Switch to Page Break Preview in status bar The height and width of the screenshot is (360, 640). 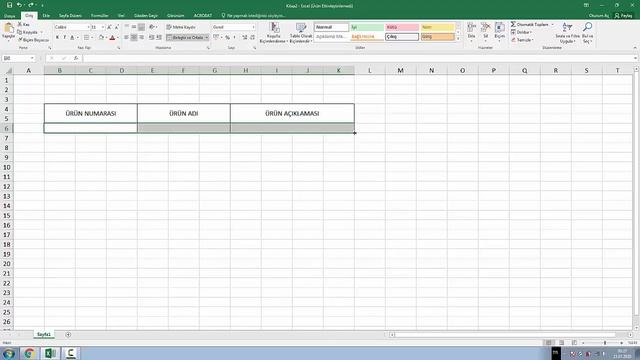[574, 343]
